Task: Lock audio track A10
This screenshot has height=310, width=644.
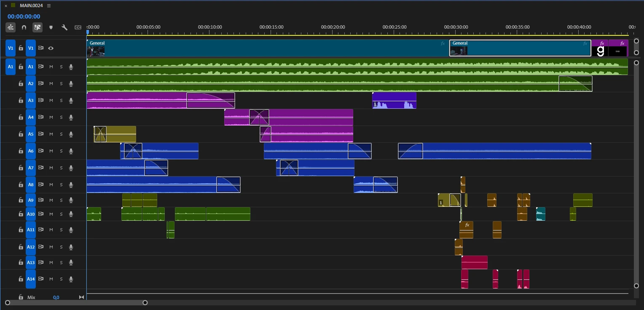Action: point(21,214)
